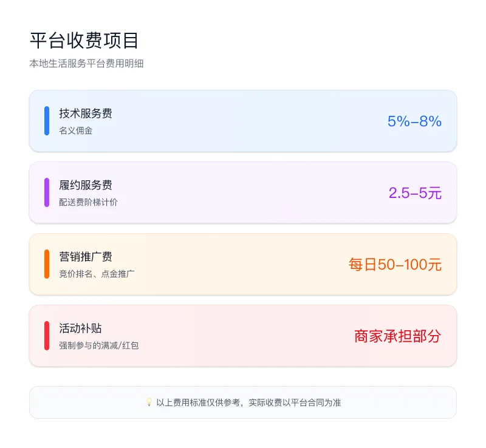This screenshot has height=448, width=486.
Task: Select the 营销推广费 title
Action: point(86,257)
